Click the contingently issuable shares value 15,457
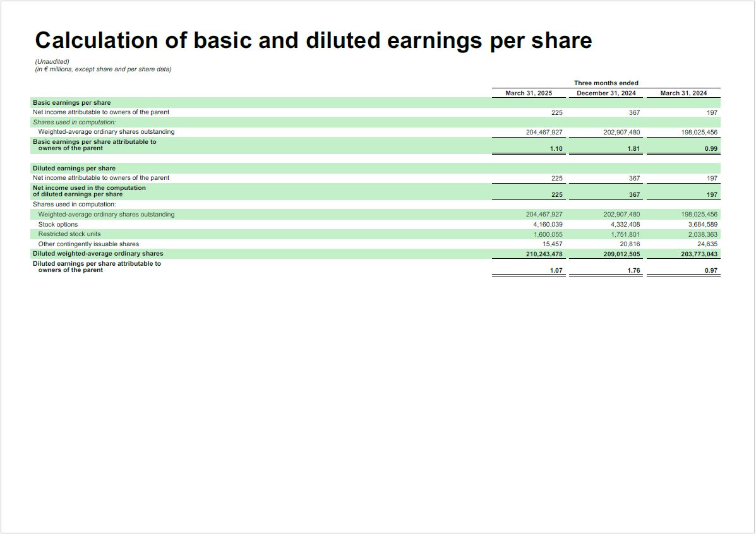 552,244
